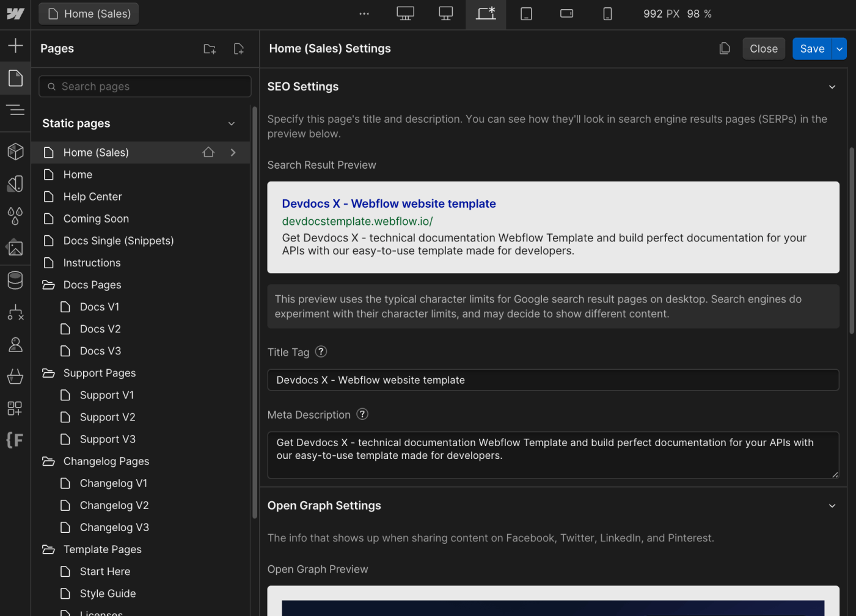Collapse the Support Pages folder

click(x=48, y=373)
